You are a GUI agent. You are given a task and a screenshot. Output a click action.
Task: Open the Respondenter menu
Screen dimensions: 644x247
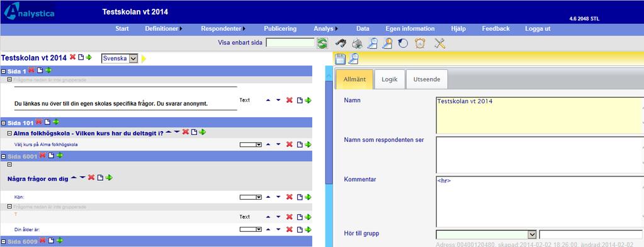point(223,29)
